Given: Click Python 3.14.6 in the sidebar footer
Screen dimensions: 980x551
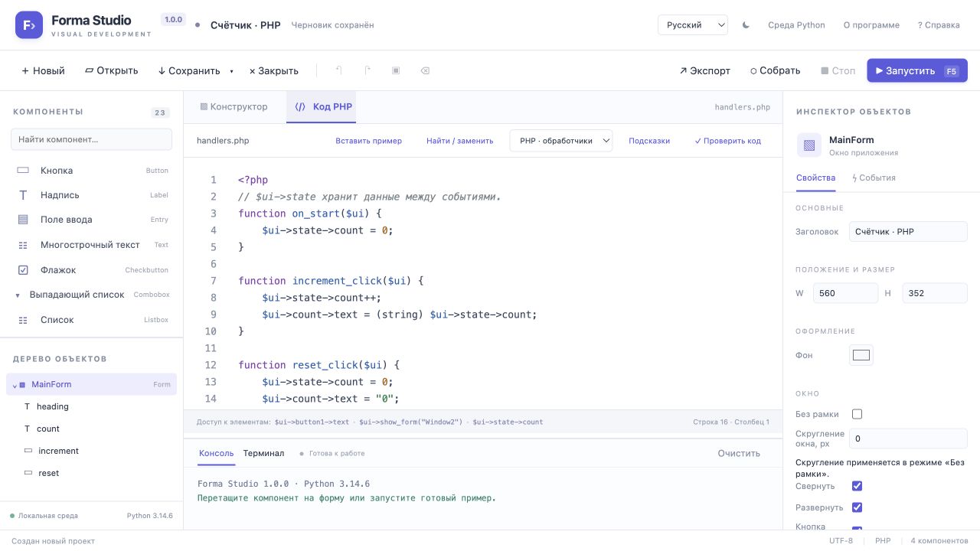Looking at the screenshot, I should click(150, 516).
